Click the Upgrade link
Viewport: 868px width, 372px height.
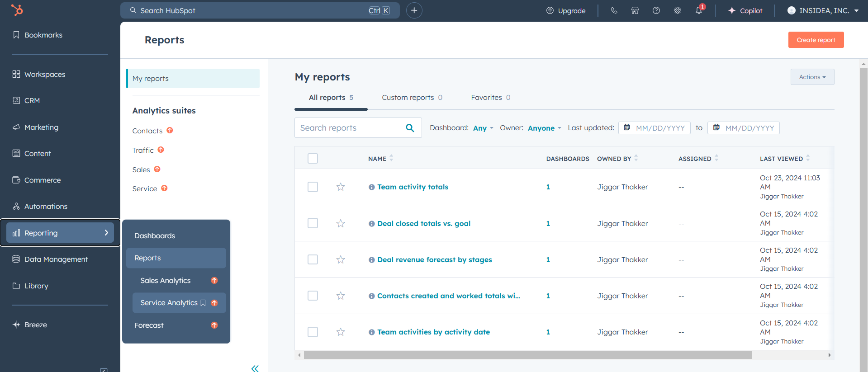(x=566, y=10)
